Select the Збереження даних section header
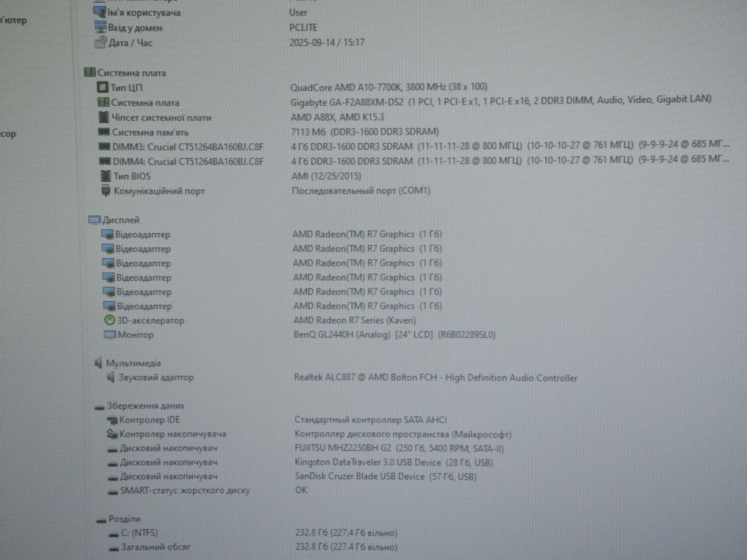 pos(145,405)
